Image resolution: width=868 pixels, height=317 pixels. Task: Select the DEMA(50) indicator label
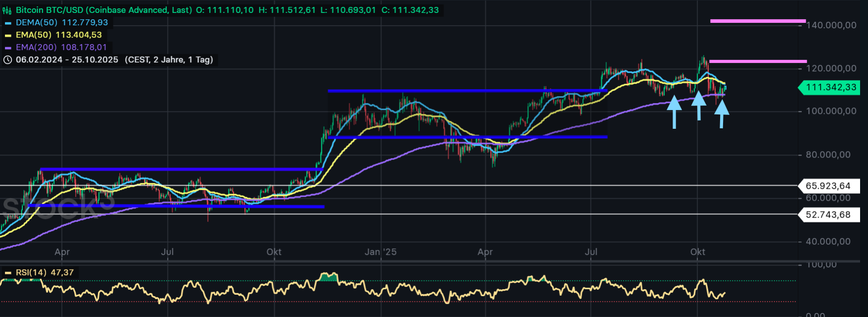[x=37, y=23]
